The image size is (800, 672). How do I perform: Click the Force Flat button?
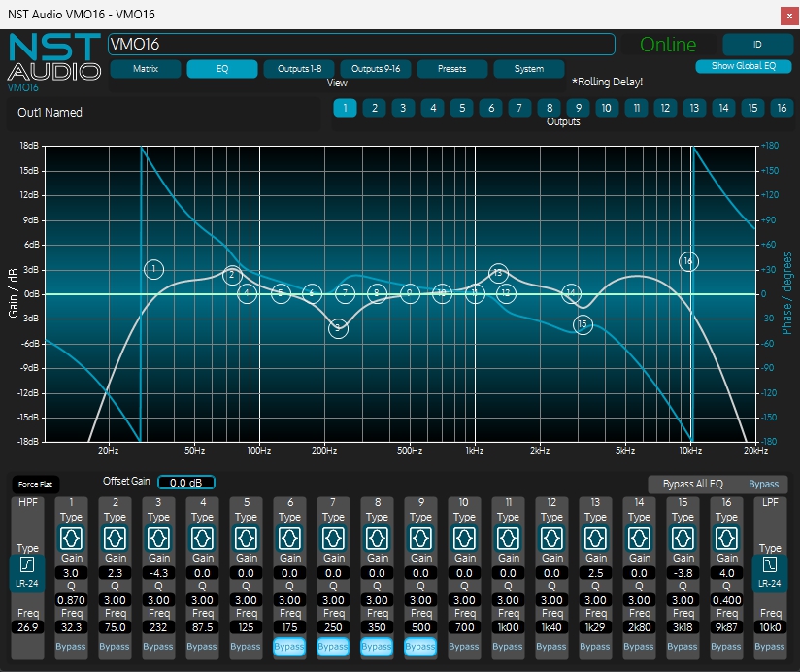36,484
